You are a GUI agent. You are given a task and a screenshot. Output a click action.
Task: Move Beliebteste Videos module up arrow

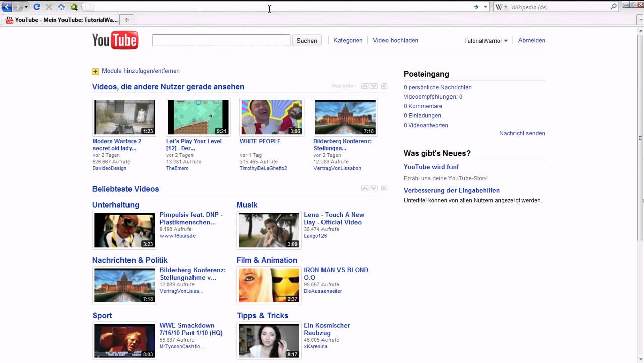click(x=365, y=188)
